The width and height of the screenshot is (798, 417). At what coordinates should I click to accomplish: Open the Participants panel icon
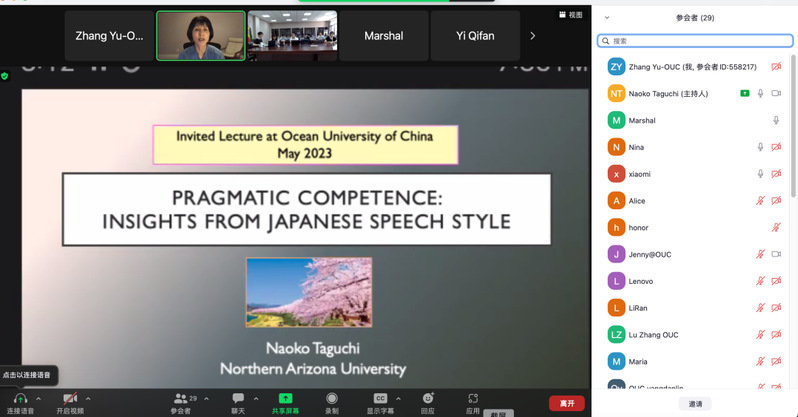click(180, 398)
